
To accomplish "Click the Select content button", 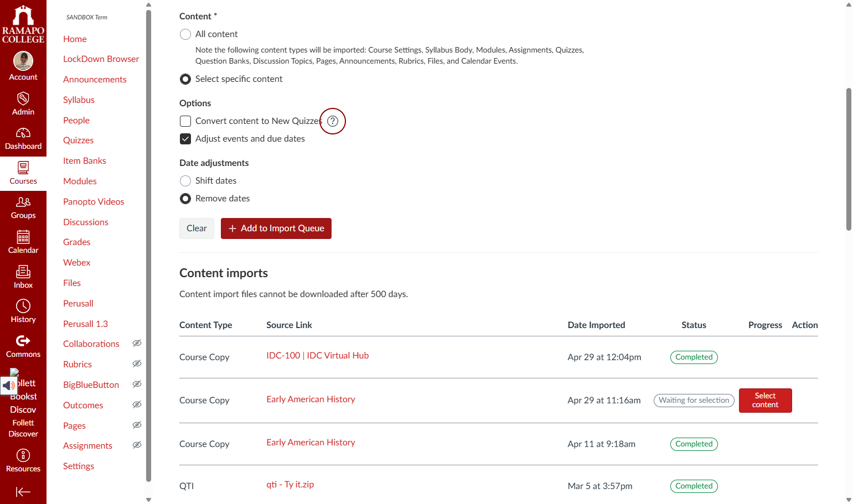I will click(x=765, y=401).
